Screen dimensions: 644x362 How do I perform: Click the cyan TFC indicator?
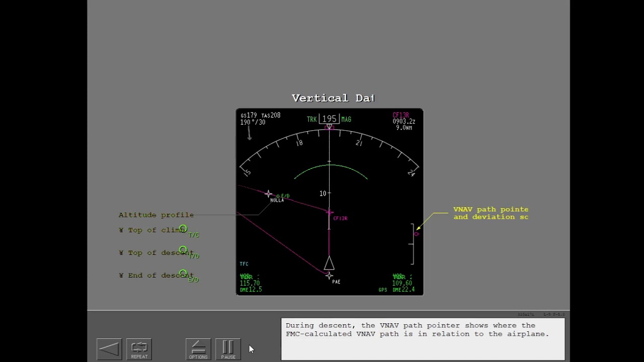click(244, 264)
